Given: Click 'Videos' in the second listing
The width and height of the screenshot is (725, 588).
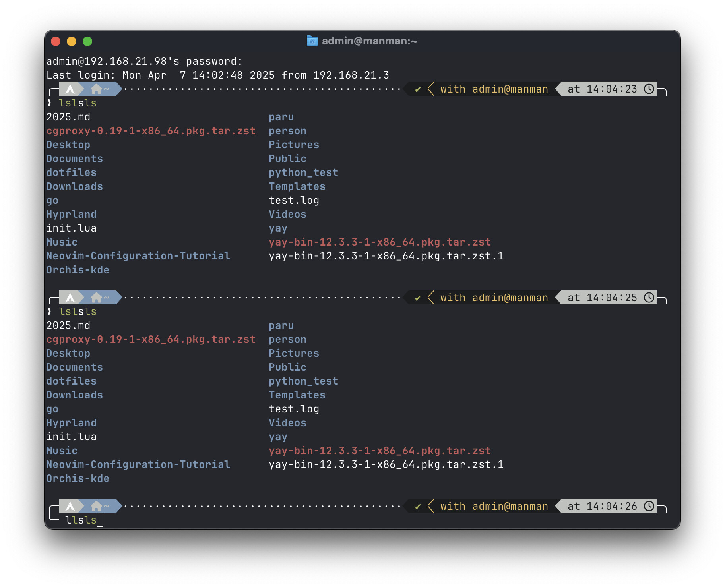Looking at the screenshot, I should click(288, 423).
